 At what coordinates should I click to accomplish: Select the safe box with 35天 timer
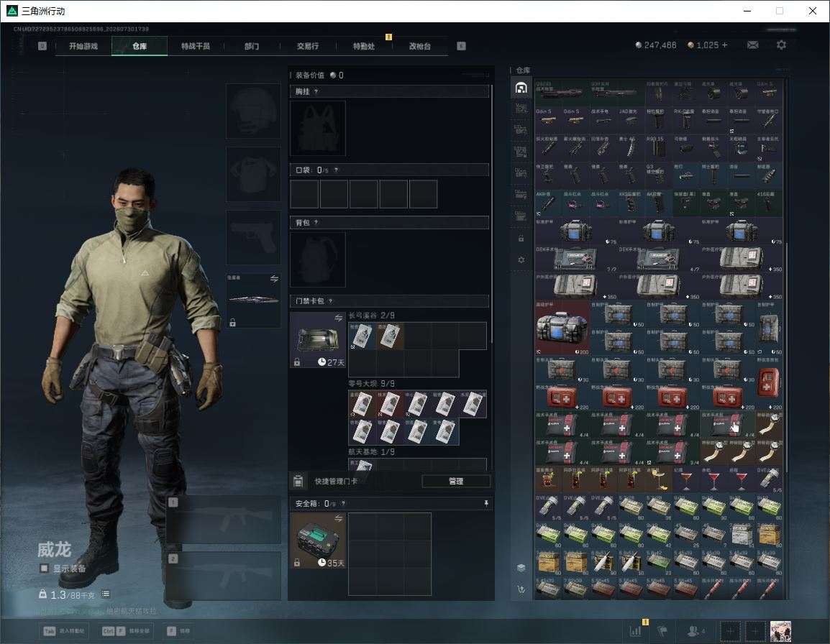(x=318, y=540)
